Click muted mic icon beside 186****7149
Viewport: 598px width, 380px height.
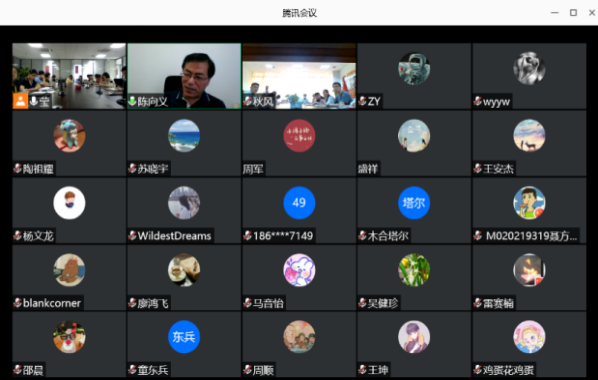tap(248, 235)
